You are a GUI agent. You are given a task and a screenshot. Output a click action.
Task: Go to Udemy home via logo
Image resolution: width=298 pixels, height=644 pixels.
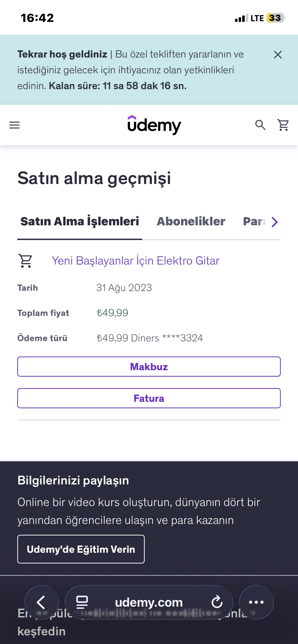[154, 125]
